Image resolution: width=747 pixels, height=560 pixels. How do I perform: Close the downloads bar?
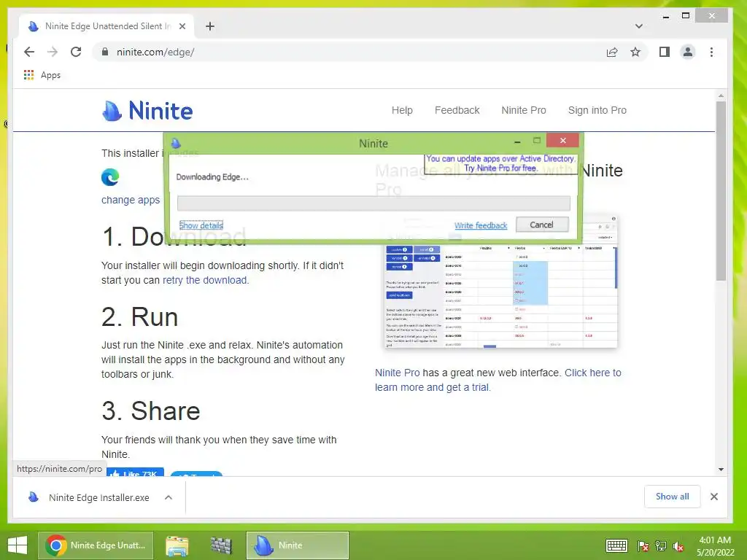[x=713, y=497]
